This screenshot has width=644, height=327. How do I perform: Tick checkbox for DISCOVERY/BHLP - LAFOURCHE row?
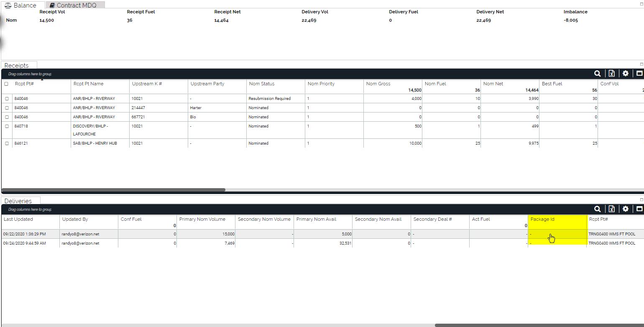point(7,126)
